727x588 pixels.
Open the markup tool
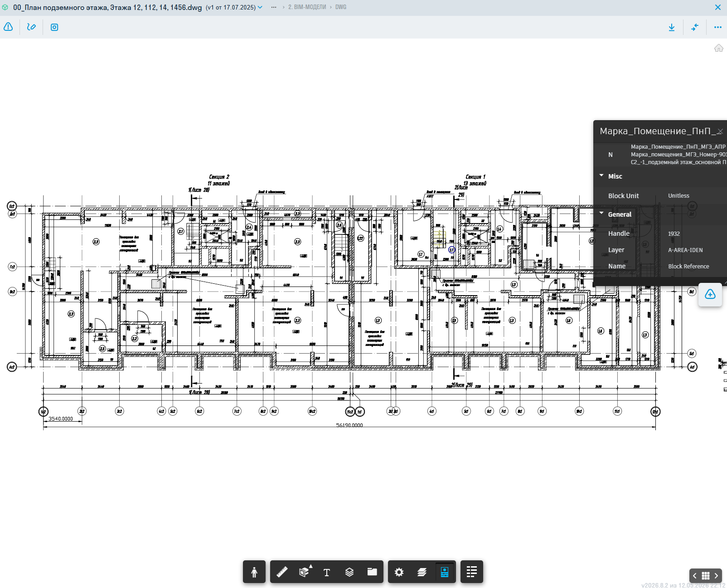(31, 27)
